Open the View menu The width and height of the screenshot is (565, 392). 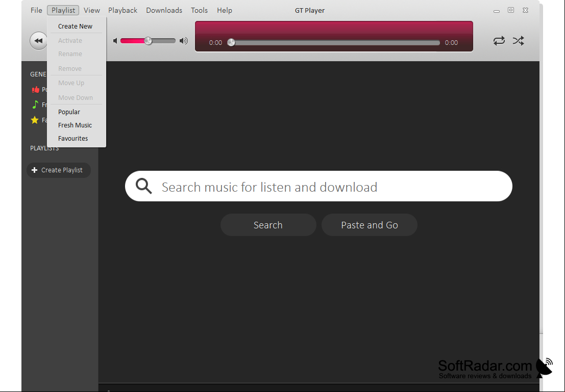pyautogui.click(x=91, y=10)
